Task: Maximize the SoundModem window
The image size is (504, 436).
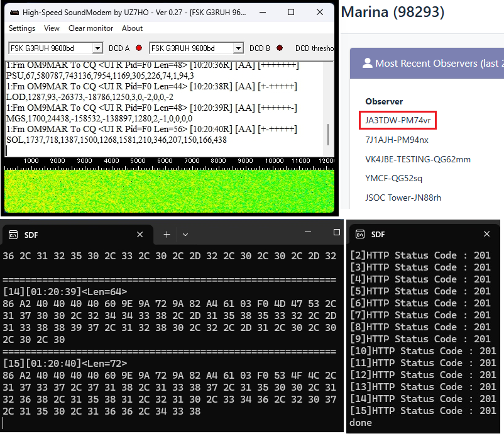Action: 291,12
